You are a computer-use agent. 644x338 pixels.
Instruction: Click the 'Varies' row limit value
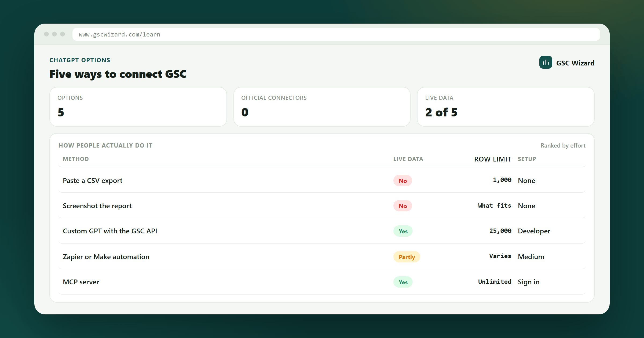point(500,256)
